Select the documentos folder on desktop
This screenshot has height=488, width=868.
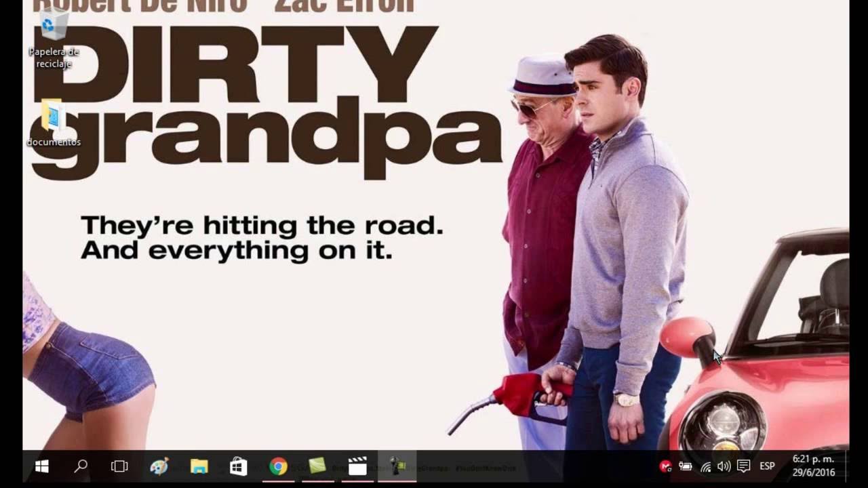(x=54, y=123)
